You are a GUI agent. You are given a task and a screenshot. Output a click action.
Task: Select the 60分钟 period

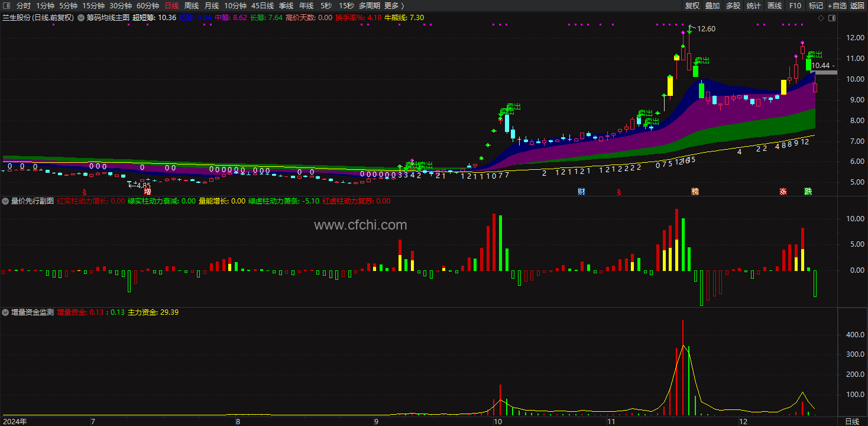click(148, 5)
